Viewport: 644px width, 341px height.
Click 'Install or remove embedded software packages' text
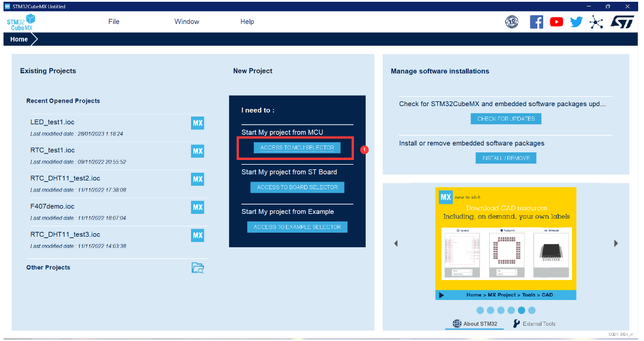[x=472, y=143]
